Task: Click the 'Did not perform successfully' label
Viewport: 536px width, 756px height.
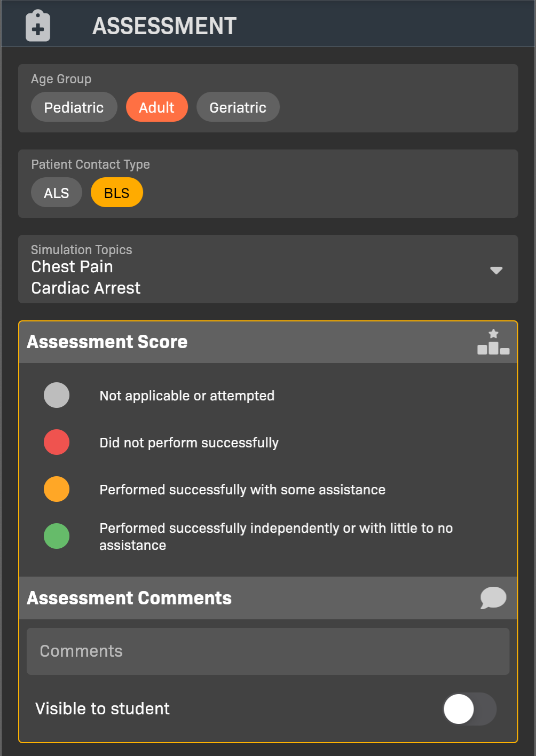Action: click(189, 443)
